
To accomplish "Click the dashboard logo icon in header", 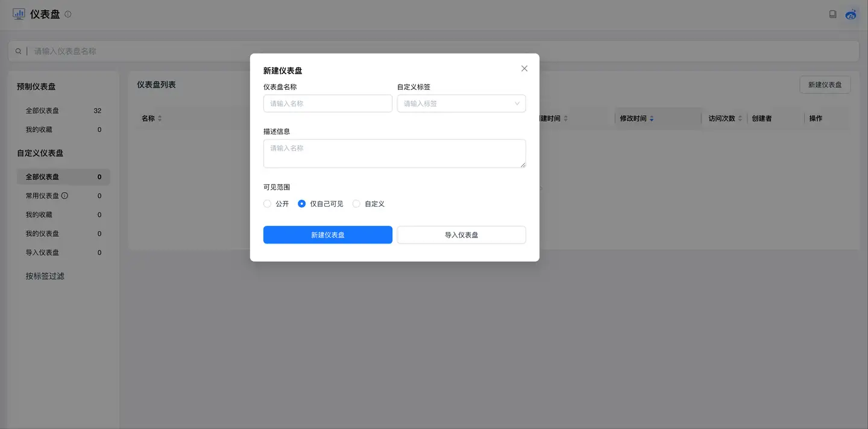I will click(19, 14).
